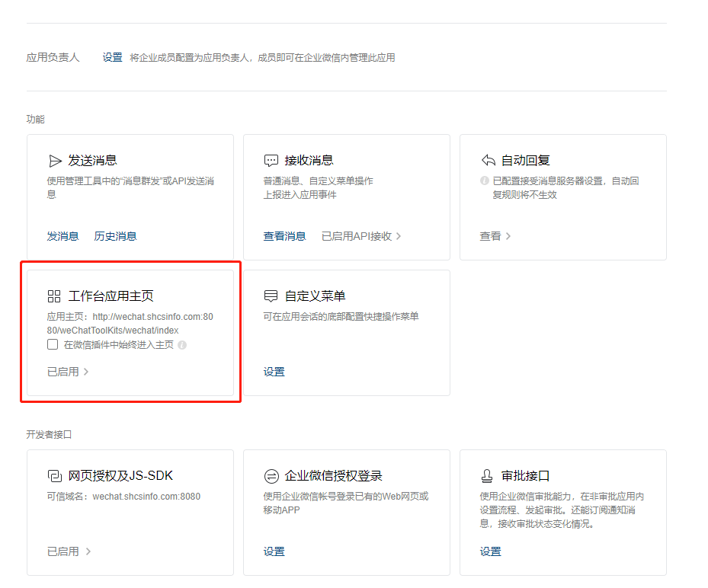Click the reply arrow icon beside 自动回复

tap(489, 161)
